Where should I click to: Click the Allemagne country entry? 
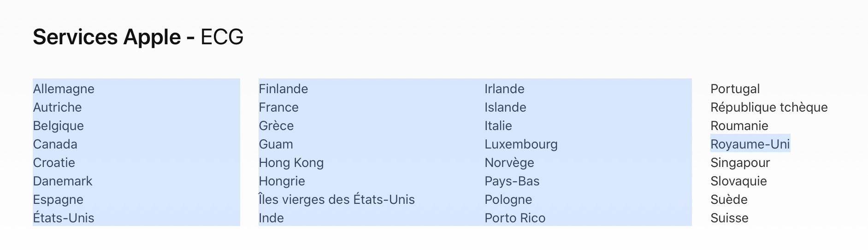[64, 89]
